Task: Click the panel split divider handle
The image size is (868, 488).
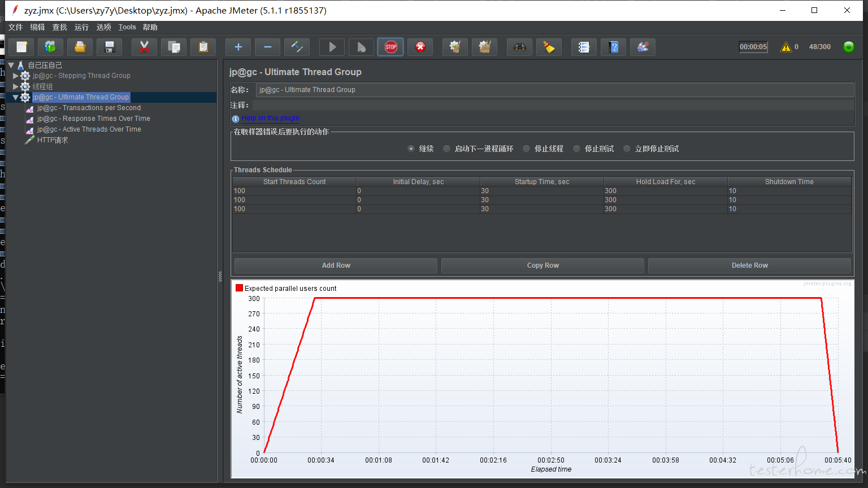Action: tap(220, 276)
